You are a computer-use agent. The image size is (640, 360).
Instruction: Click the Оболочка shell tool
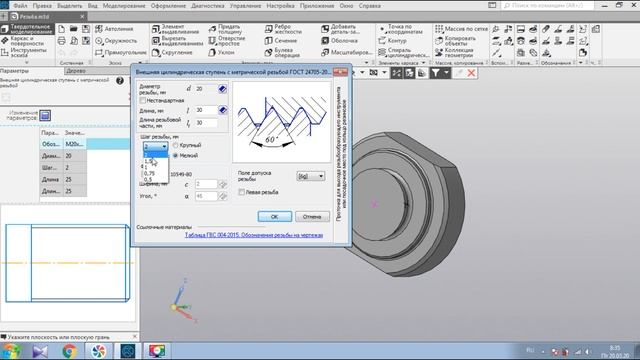point(340,41)
